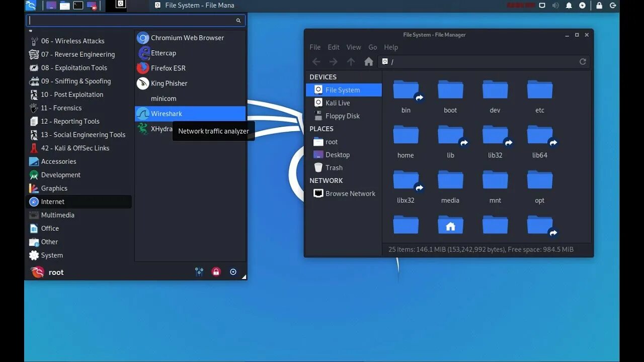The image size is (644, 362).
Task: Click the power manager tray icon
Action: coord(582,6)
